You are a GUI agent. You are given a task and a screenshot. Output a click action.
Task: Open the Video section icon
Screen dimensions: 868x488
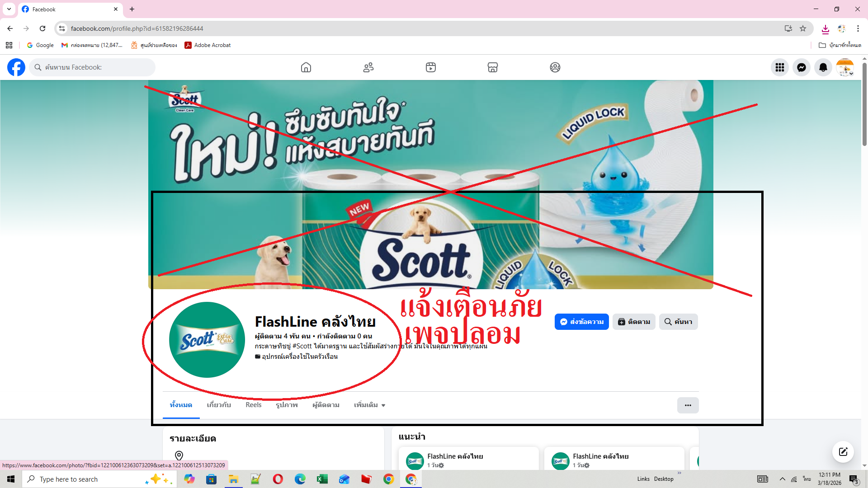pyautogui.click(x=431, y=67)
